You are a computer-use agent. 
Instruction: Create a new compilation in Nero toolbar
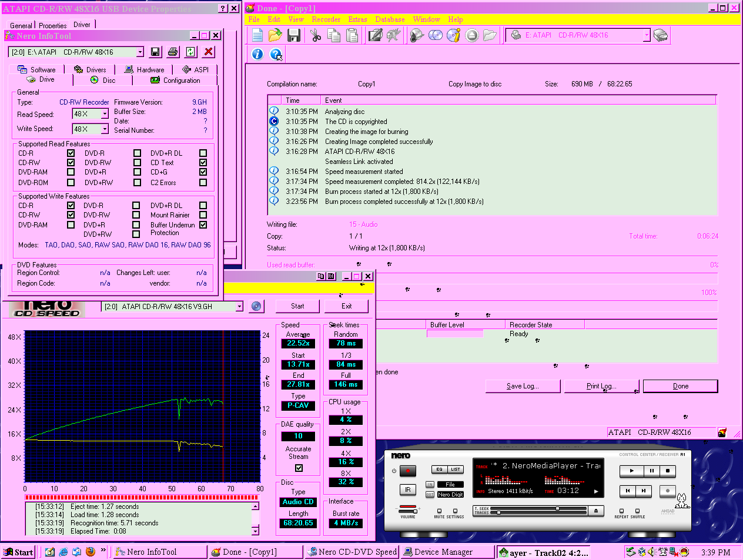257,35
